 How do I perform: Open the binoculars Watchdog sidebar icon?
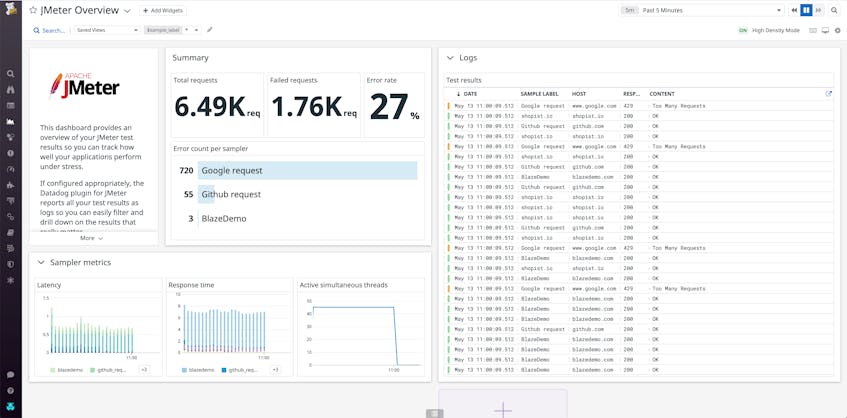tap(11, 90)
